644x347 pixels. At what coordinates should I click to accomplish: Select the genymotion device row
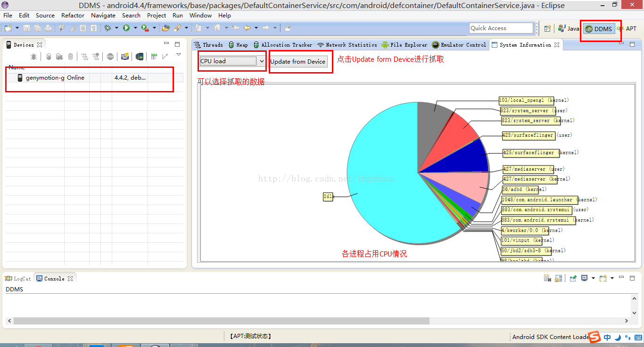pyautogui.click(x=94, y=78)
